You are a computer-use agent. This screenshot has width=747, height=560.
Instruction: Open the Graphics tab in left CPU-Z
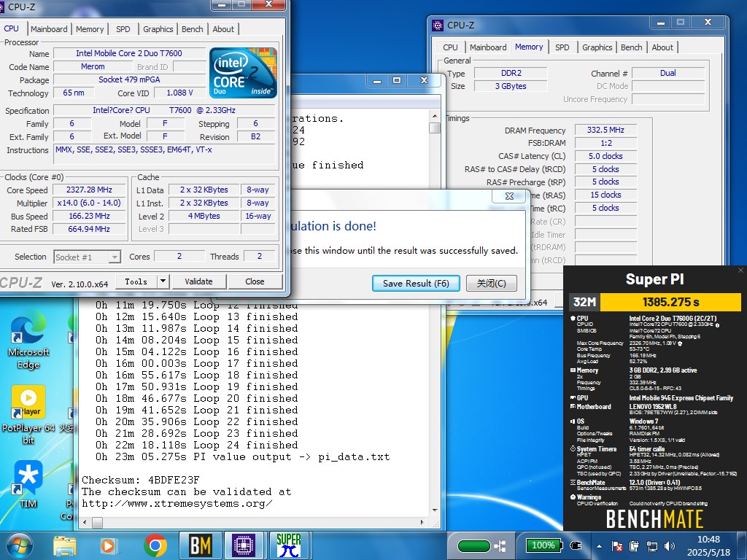tap(158, 29)
